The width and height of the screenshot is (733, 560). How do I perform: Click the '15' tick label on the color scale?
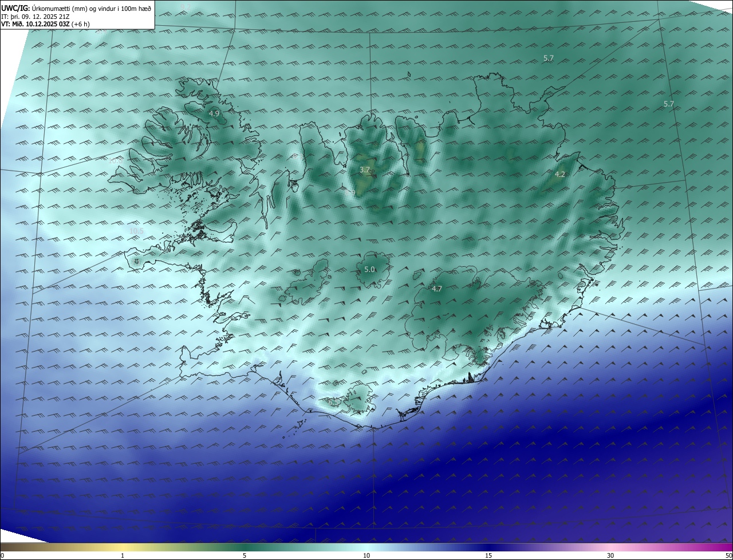click(x=488, y=555)
